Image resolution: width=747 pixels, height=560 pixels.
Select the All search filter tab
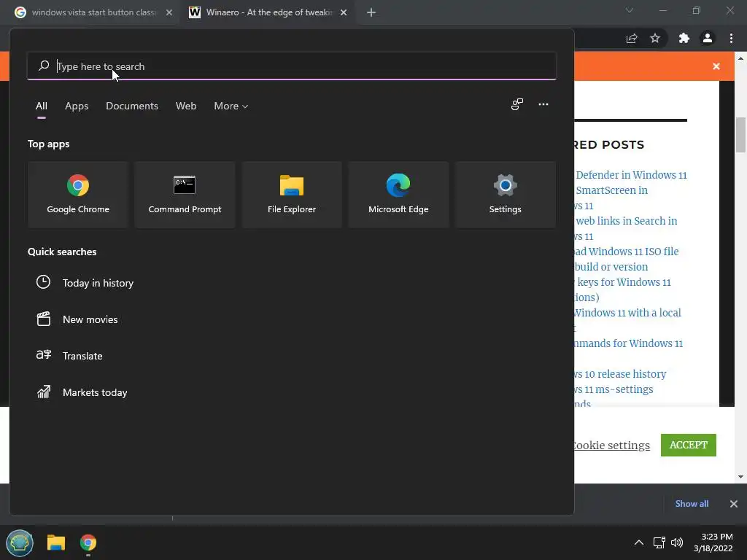point(42,106)
